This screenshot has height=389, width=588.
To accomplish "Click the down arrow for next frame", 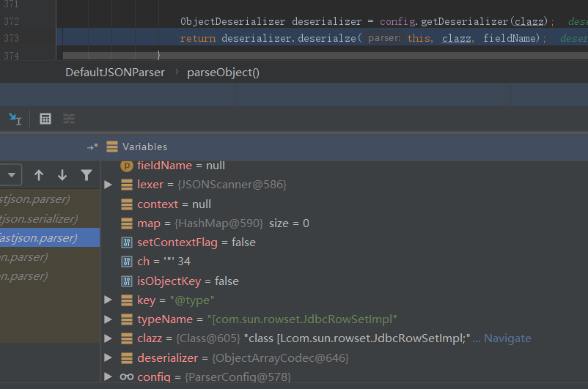I will tap(62, 175).
